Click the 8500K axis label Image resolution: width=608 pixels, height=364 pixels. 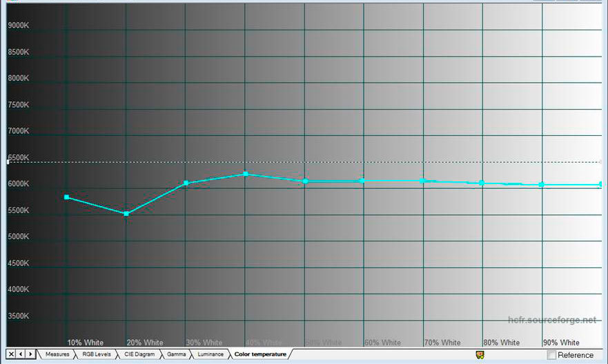tap(18, 52)
